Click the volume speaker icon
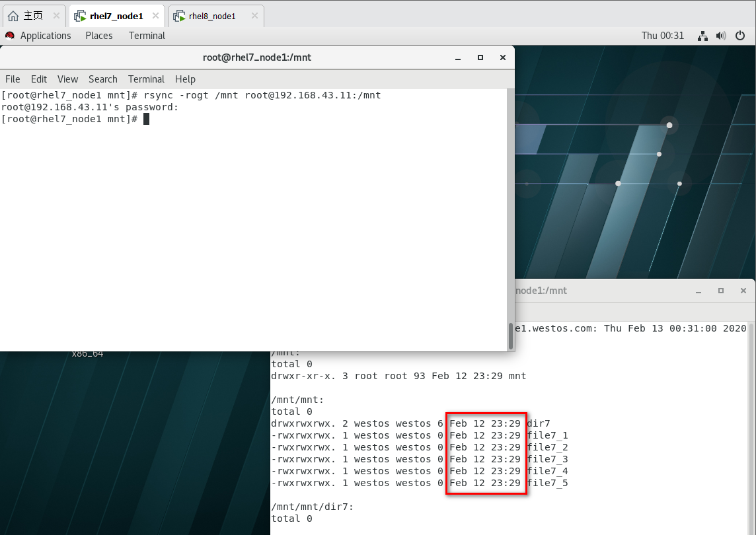This screenshot has width=756, height=535. (x=721, y=36)
